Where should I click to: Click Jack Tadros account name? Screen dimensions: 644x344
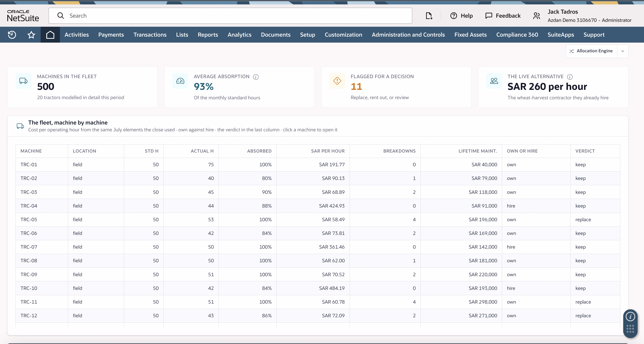pos(563,12)
